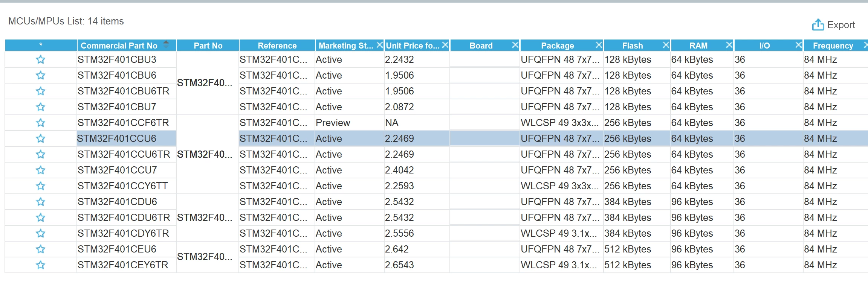Click the Board column header label

481,46
